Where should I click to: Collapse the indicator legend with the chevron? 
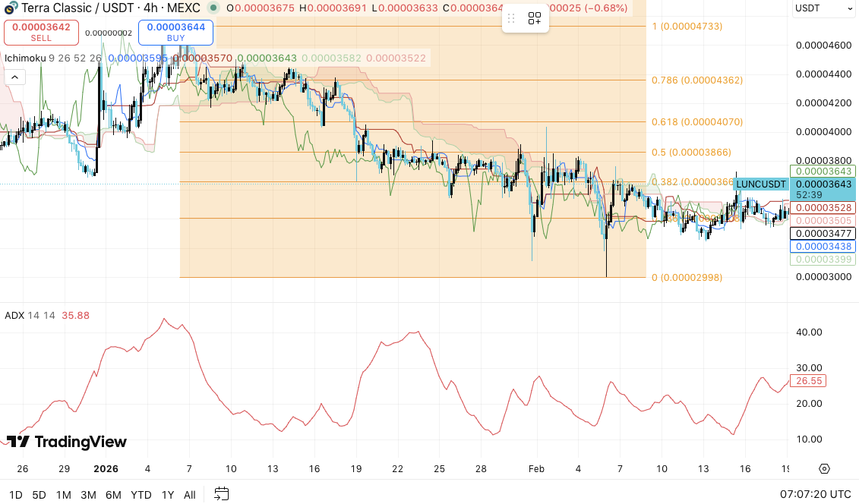click(14, 77)
